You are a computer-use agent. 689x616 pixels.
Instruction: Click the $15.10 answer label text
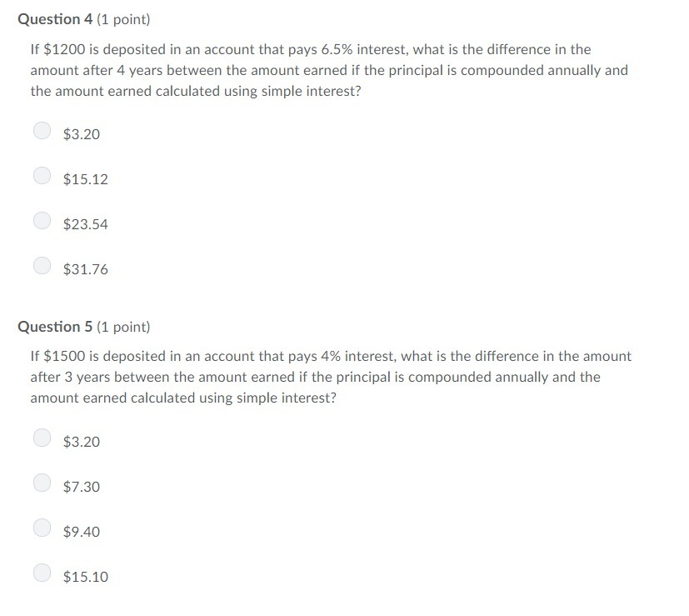pos(85,577)
